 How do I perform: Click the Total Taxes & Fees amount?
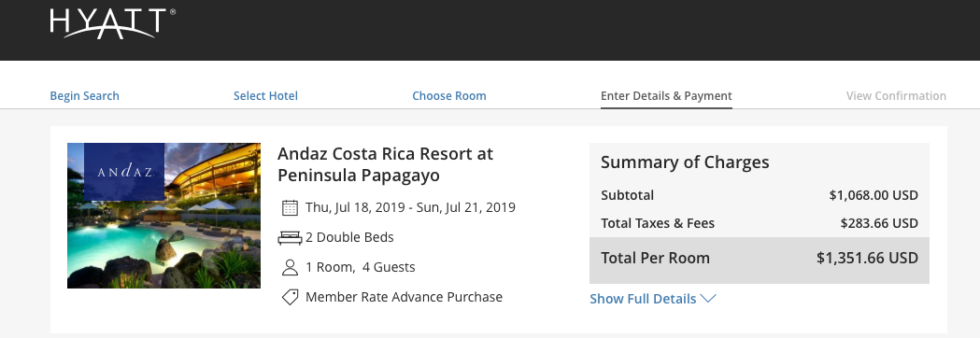[879, 223]
